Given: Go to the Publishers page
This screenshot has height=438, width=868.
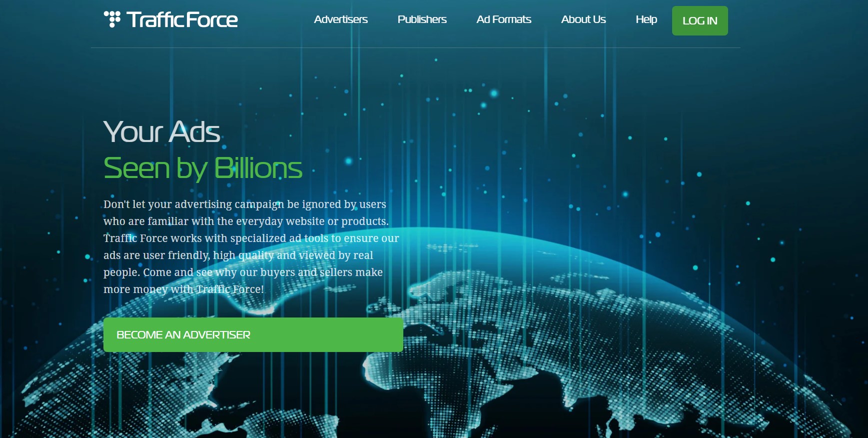Looking at the screenshot, I should [422, 19].
